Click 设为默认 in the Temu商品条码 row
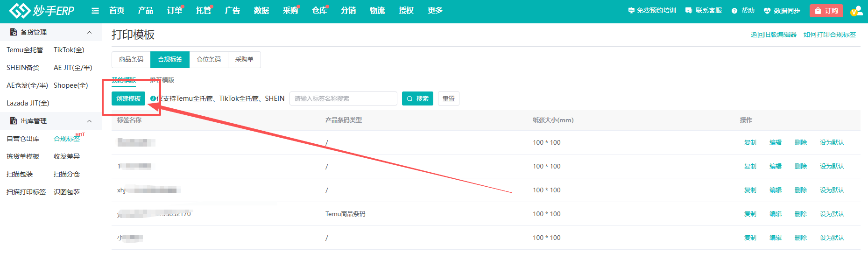Image resolution: width=868 pixels, height=253 pixels. [x=832, y=214]
